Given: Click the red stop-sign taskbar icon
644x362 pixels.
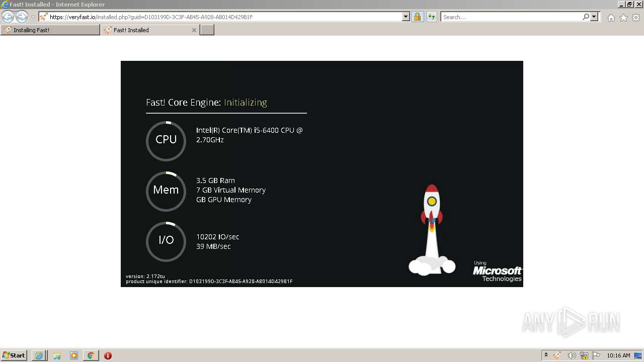Looking at the screenshot, I should click(x=108, y=355).
